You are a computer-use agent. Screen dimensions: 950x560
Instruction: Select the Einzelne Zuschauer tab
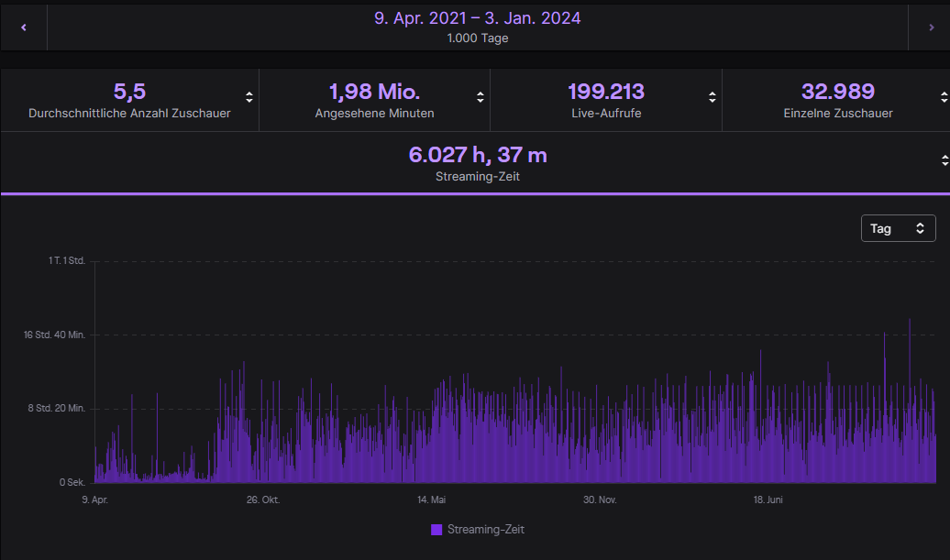coord(838,100)
